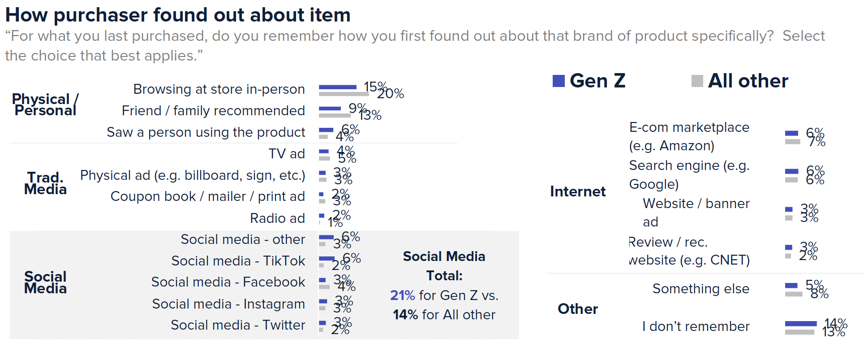The width and height of the screenshot is (868, 348).
Task: Click the 'Search engine (e.g. Google)' label
Action: point(689,174)
